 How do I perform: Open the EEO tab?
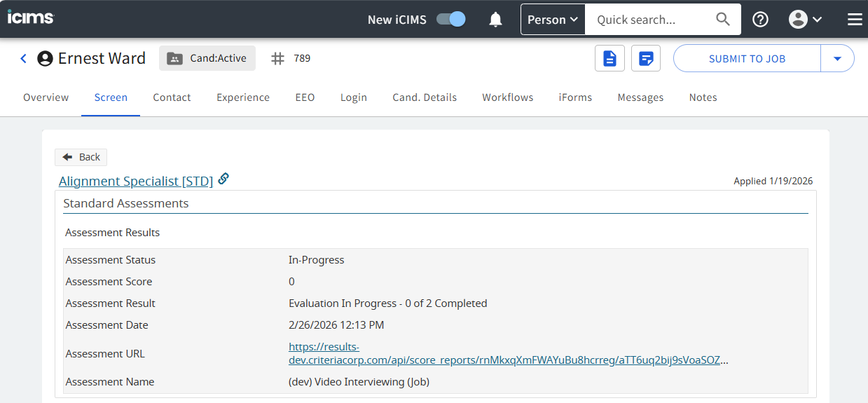(x=305, y=97)
